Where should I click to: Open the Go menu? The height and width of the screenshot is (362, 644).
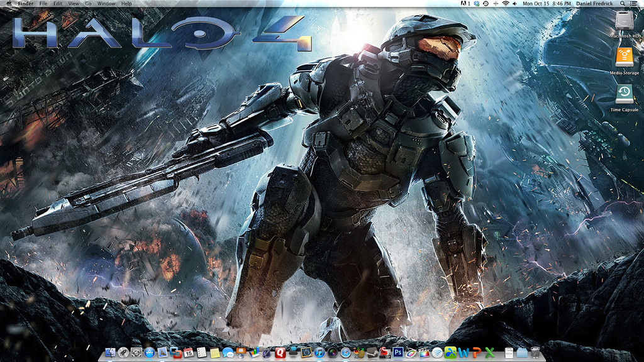click(88, 3)
